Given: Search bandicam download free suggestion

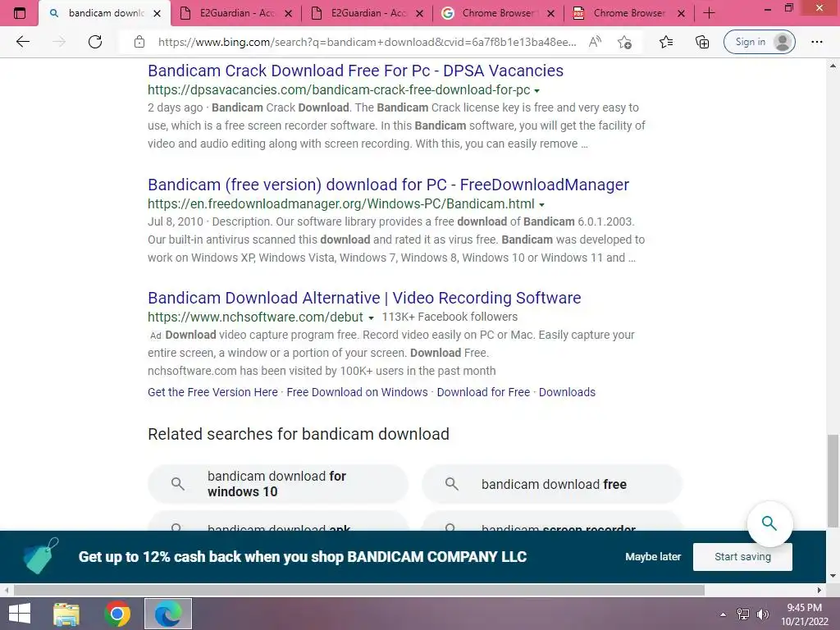Looking at the screenshot, I should coord(552,484).
